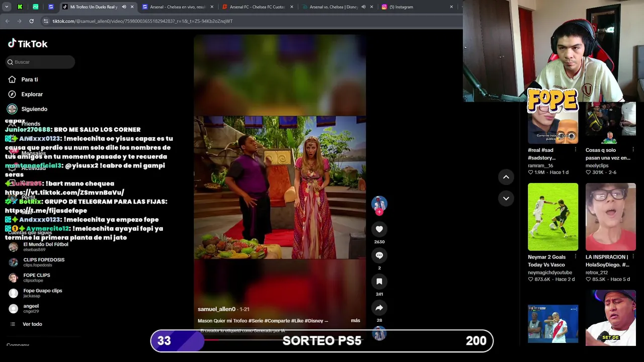This screenshot has height=362, width=644.
Task: Open the neymagichdyoutube author link
Action: click(x=550, y=273)
